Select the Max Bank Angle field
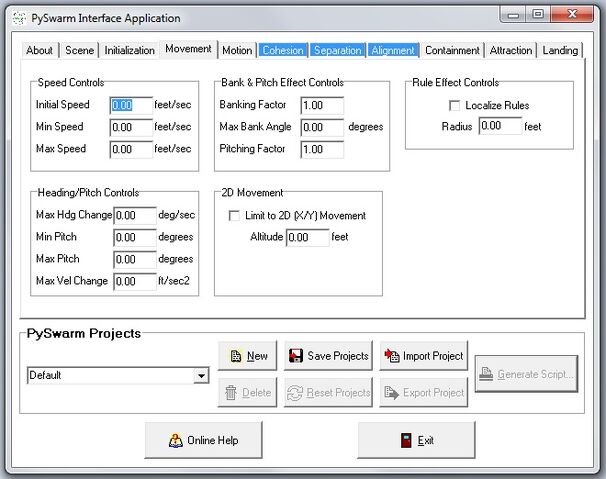The width and height of the screenshot is (606, 479). tap(322, 127)
